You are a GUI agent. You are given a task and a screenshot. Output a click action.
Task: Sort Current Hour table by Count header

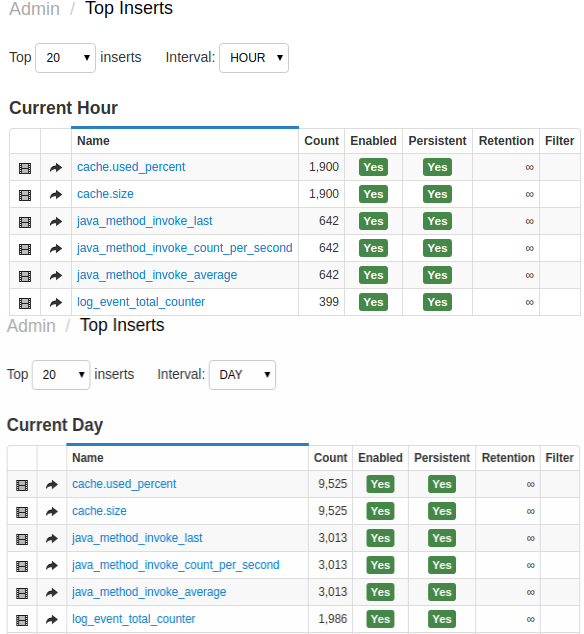click(x=322, y=141)
